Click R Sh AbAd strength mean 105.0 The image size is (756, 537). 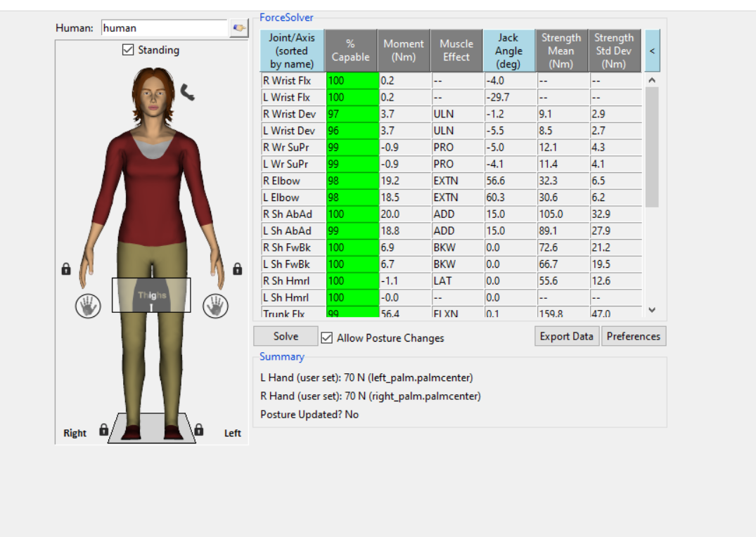[563, 214]
